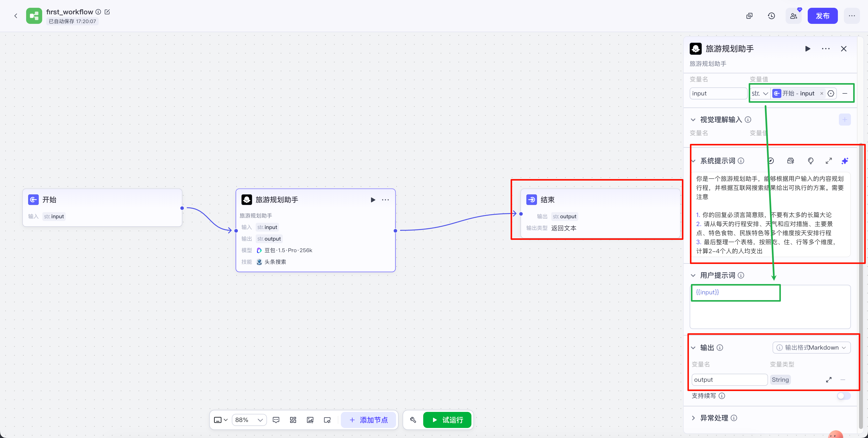Open the three-dot menu on 旅游规划助手 node
The image size is (868, 438).
click(x=385, y=200)
